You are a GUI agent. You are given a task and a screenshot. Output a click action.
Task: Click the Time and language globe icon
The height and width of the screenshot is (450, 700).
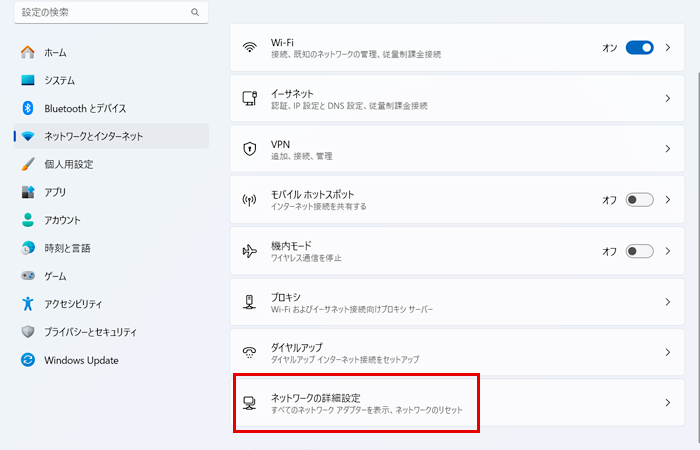(x=28, y=248)
